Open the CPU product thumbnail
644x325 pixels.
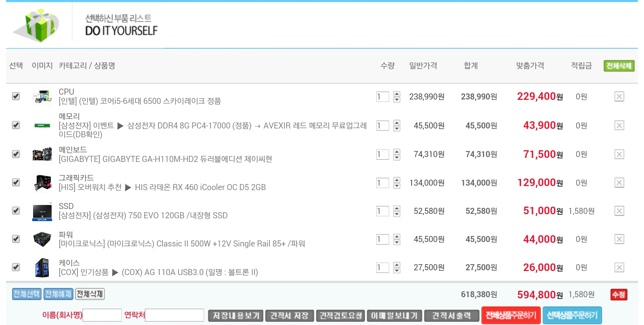point(42,97)
